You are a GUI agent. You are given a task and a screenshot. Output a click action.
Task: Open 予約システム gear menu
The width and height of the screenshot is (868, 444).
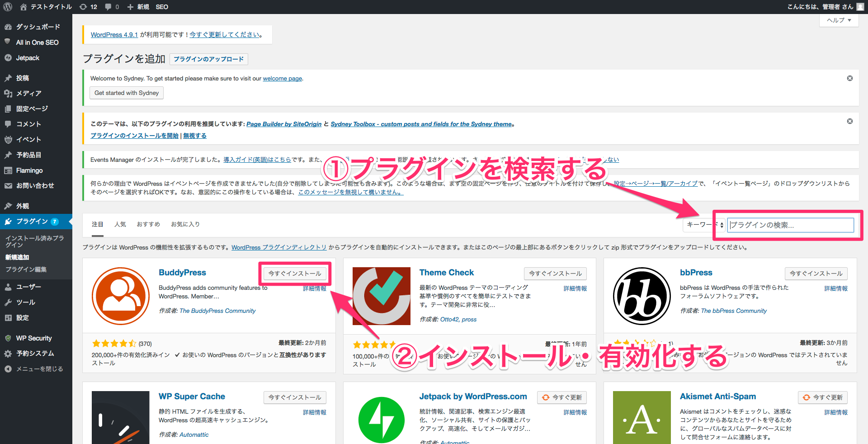coord(36,353)
